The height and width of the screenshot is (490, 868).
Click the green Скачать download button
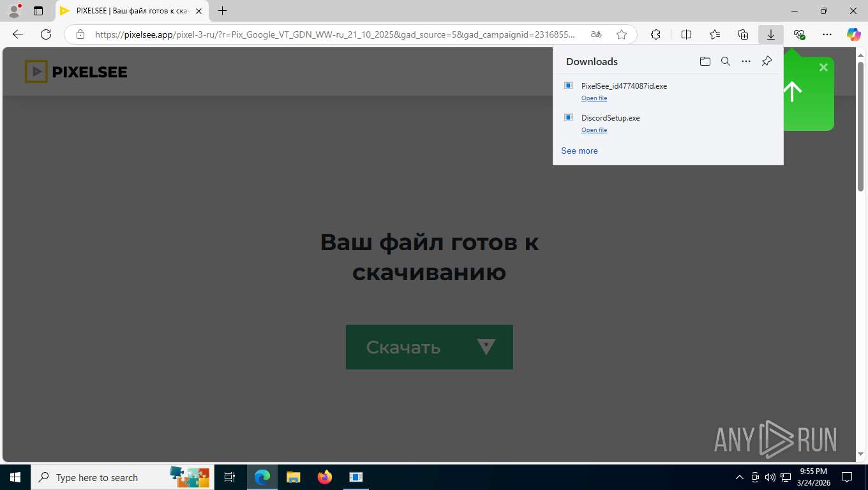tap(430, 347)
